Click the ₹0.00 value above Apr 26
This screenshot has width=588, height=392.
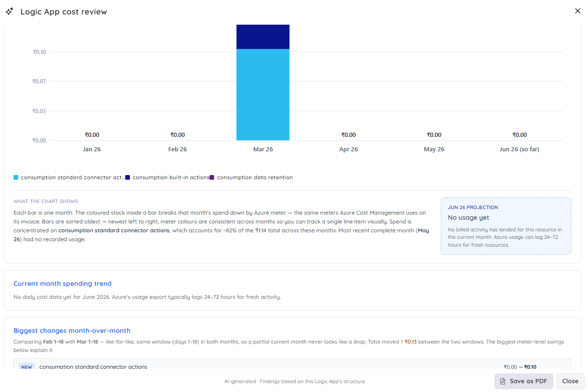click(349, 135)
